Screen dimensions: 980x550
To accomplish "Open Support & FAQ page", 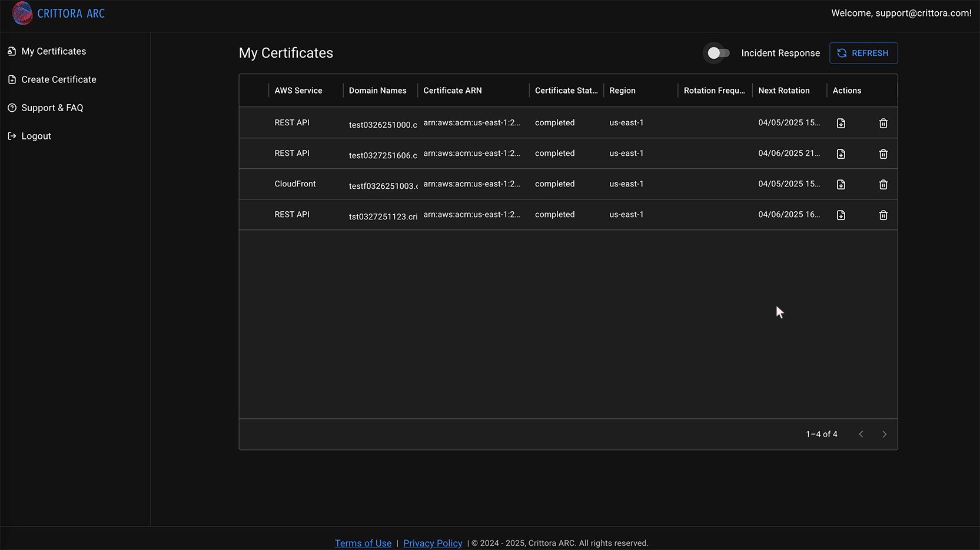I will click(52, 108).
